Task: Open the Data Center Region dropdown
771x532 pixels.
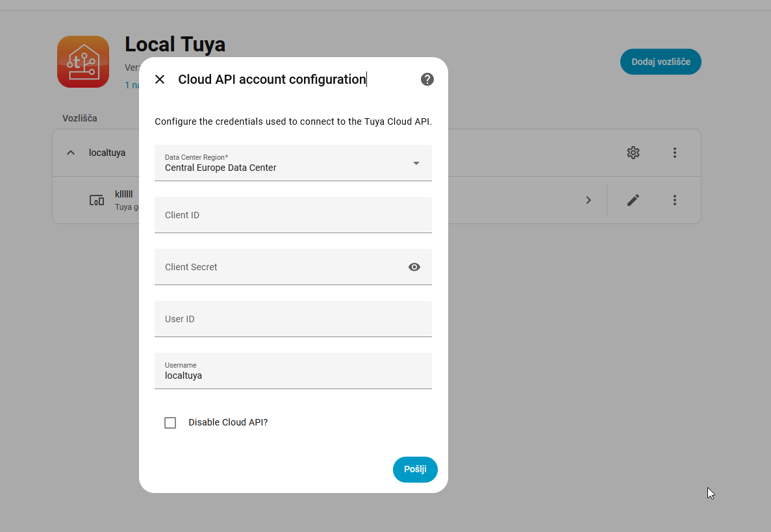Action: coord(293,163)
